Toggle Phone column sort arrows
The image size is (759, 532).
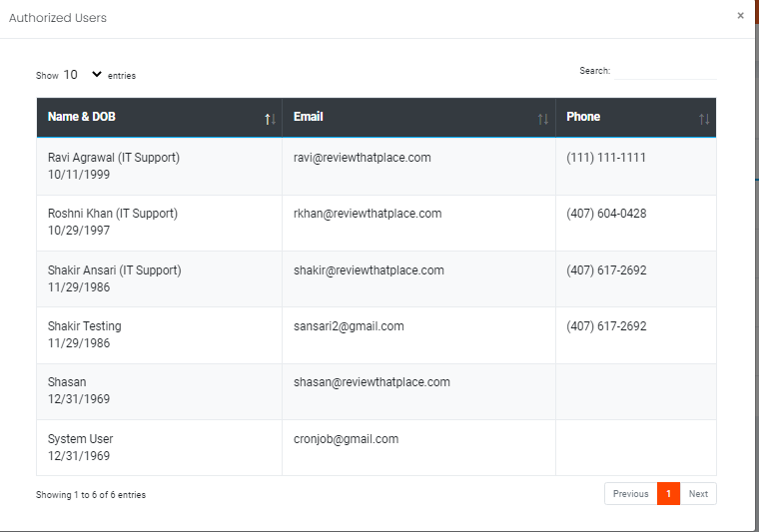tap(704, 119)
